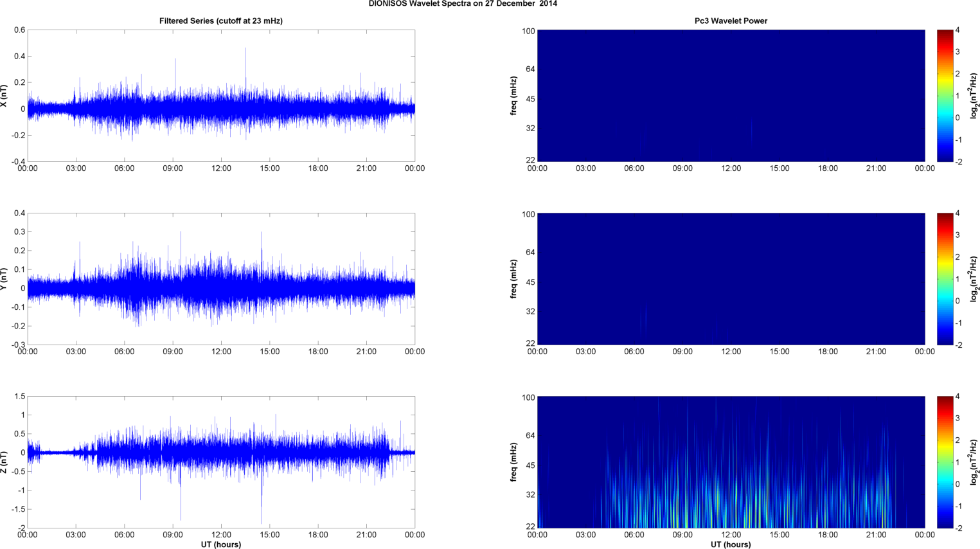Click the freq (mHz) label of Z spectrogram
Viewport: 980px width, 549px height.
pos(514,462)
